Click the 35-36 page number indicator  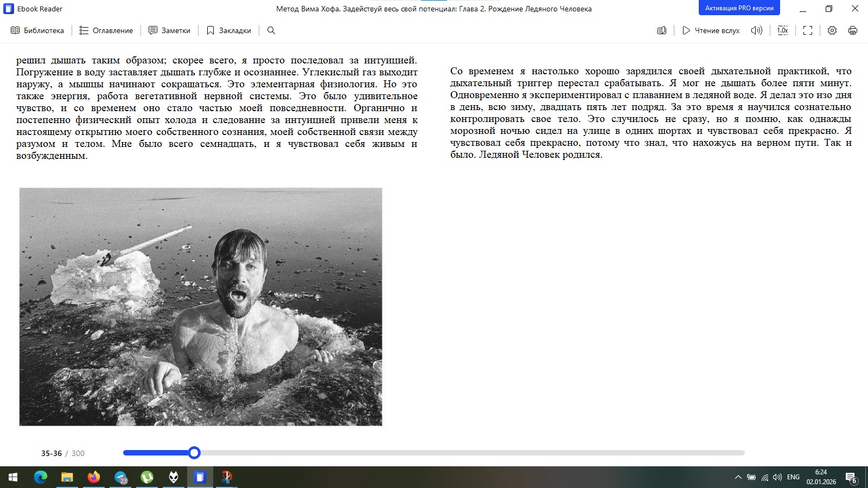click(x=52, y=453)
